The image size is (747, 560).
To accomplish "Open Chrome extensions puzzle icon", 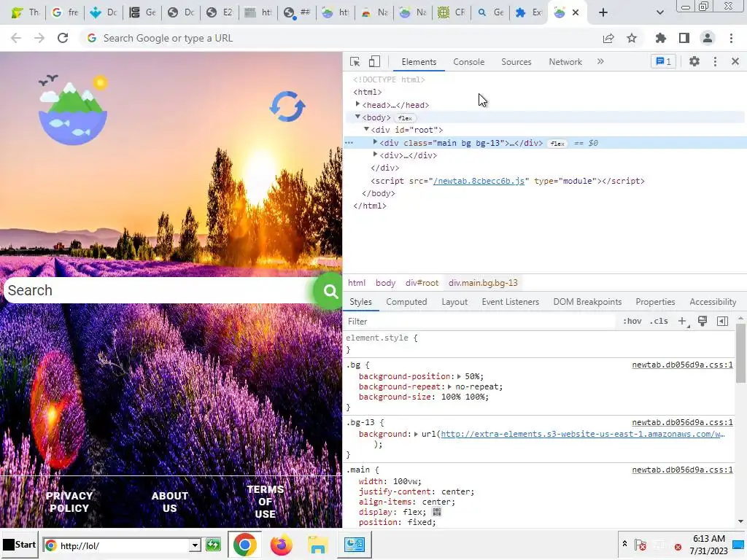I will 661,38.
